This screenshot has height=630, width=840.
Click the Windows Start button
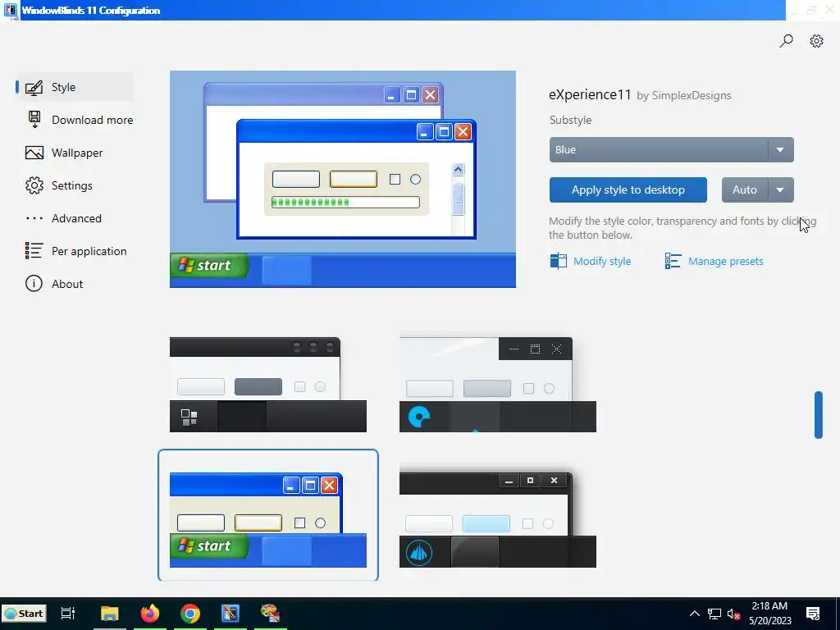[x=24, y=614]
